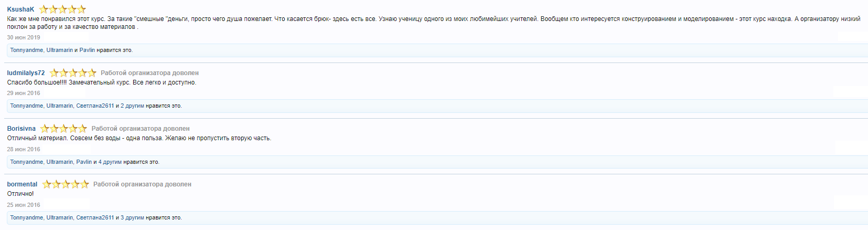The height and width of the screenshot is (230, 868).
Task: Click review text 'Спасибо большое!!!! Замечательный курс'
Action: [68, 82]
